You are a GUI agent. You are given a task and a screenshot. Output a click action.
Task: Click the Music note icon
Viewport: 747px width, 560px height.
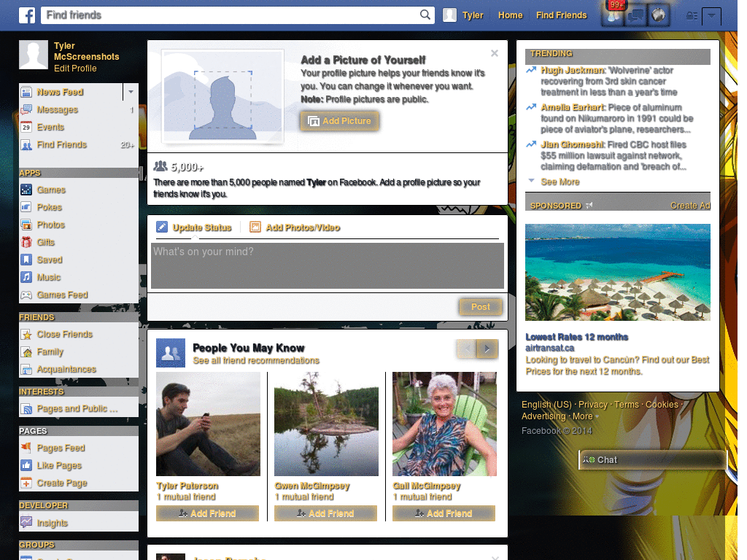(26, 277)
